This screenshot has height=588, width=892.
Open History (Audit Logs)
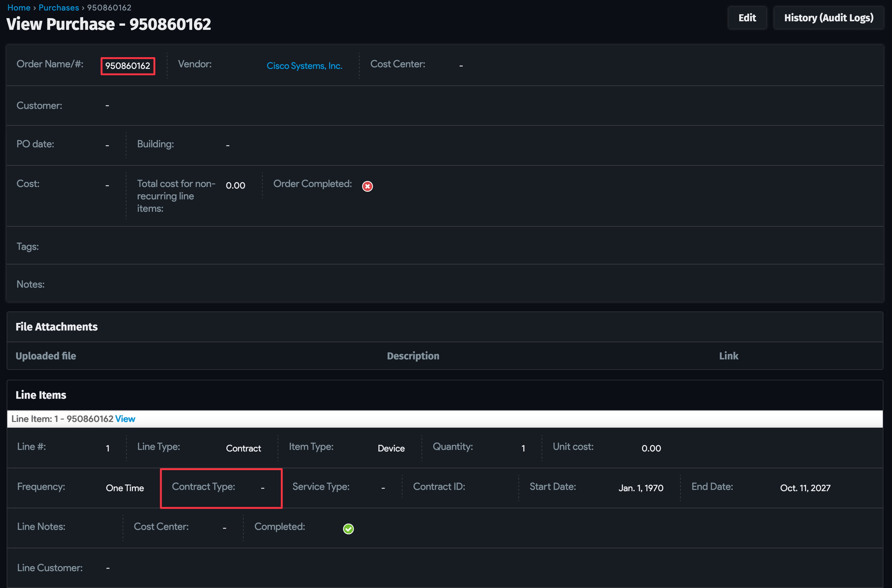(x=828, y=18)
